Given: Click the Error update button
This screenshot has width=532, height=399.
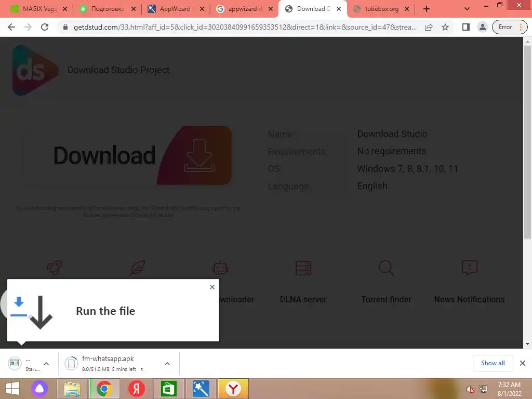Looking at the screenshot, I should [510, 27].
